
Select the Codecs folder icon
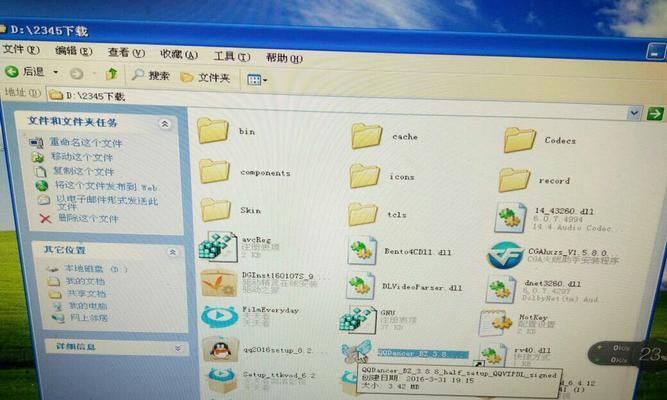pyautogui.click(x=519, y=140)
